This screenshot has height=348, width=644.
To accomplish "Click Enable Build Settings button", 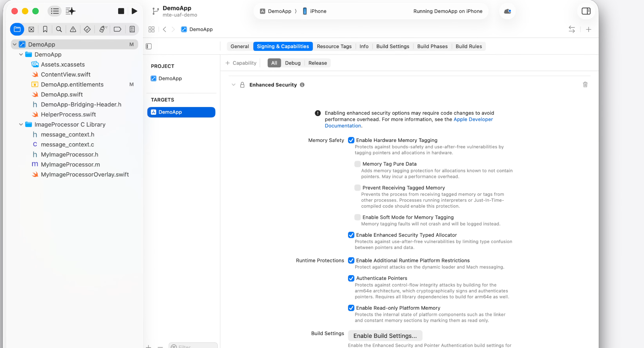I will pyautogui.click(x=385, y=336).
